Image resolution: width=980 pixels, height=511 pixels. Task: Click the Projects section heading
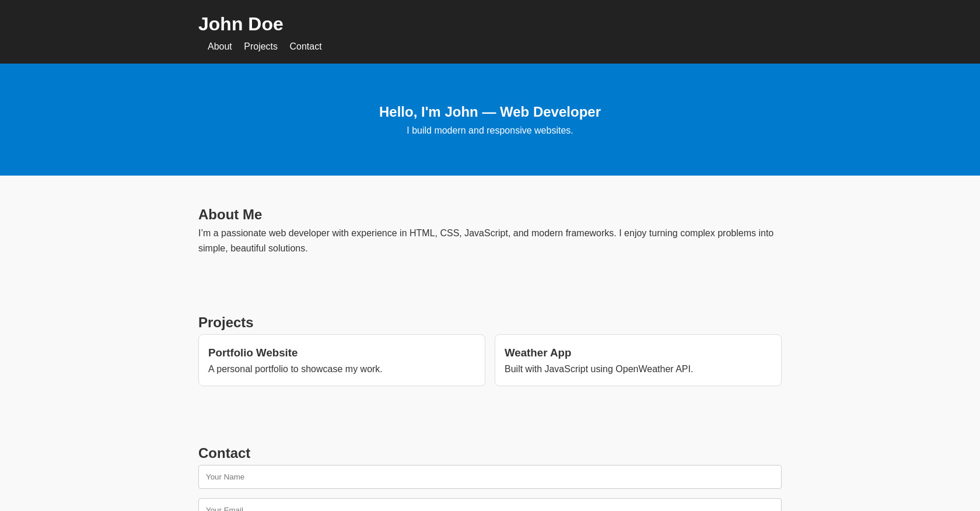226,323
